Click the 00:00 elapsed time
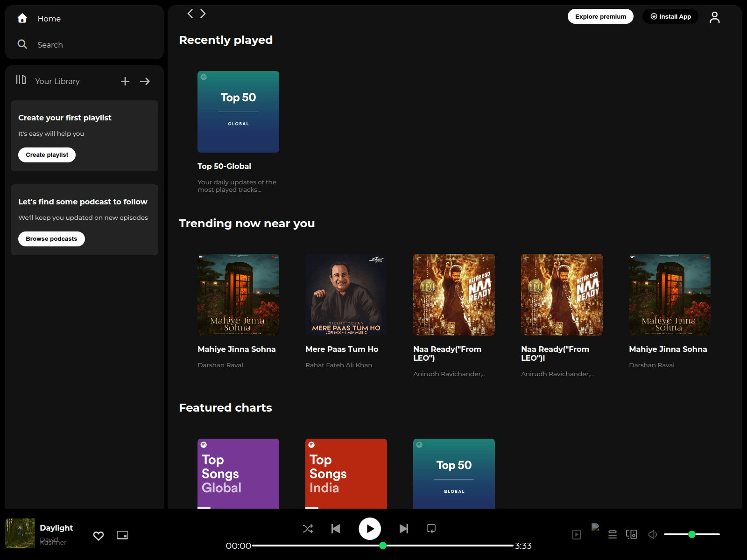 (x=239, y=546)
